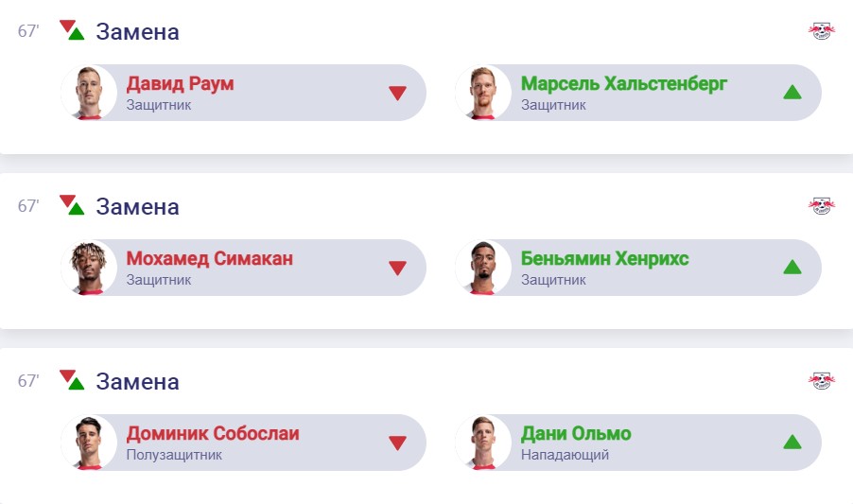Screen dimensions: 853x504
Task: Open Давид Раум player photo
Action: click(x=89, y=93)
